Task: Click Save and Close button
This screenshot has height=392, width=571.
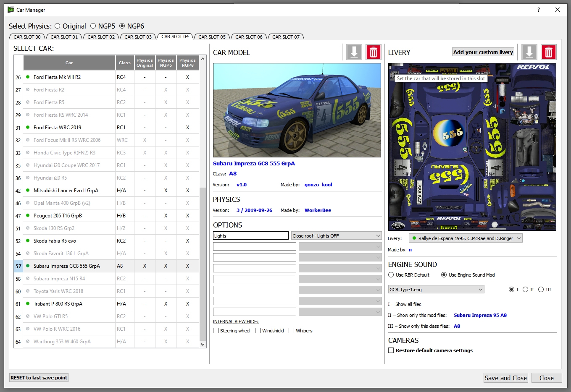Action: pyautogui.click(x=505, y=378)
